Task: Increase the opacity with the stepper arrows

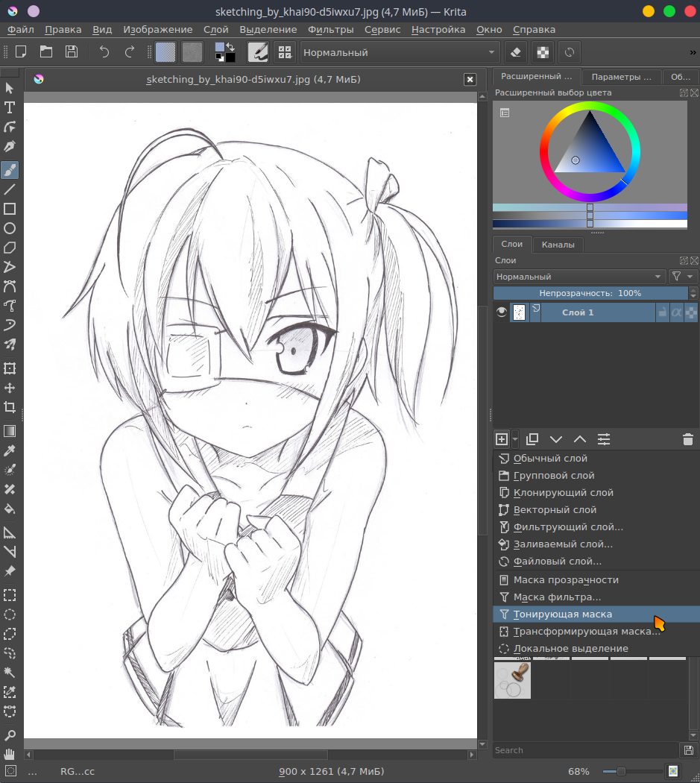Action: point(693,290)
